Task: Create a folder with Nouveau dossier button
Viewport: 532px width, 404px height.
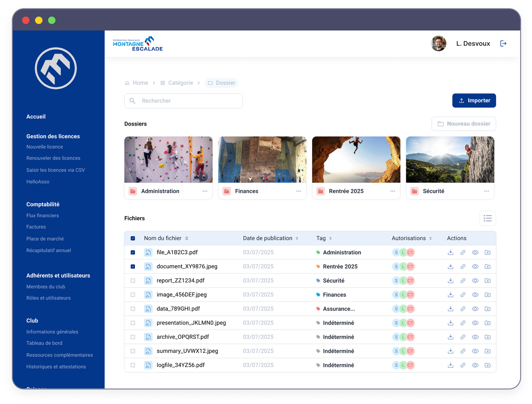Action: [x=463, y=124]
